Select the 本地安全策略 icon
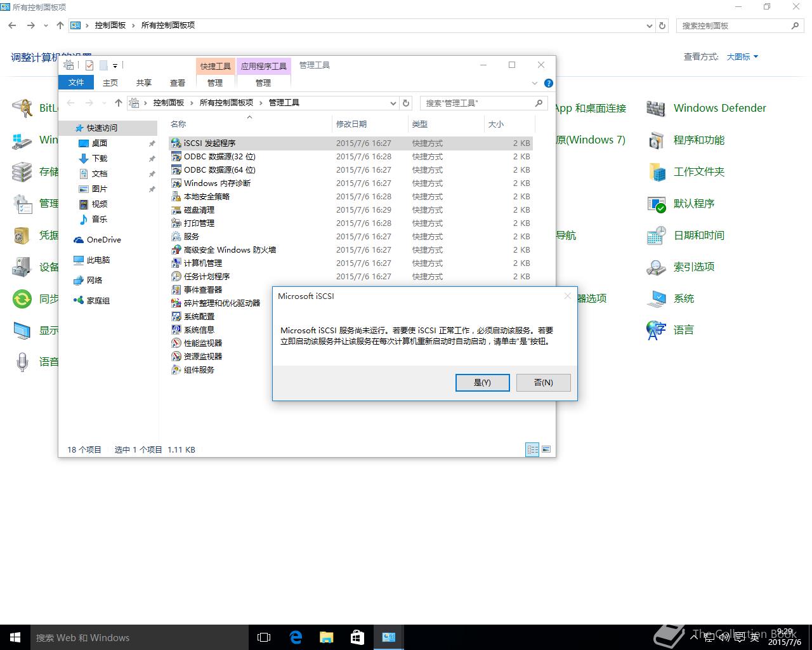This screenshot has height=650, width=812. 176,197
